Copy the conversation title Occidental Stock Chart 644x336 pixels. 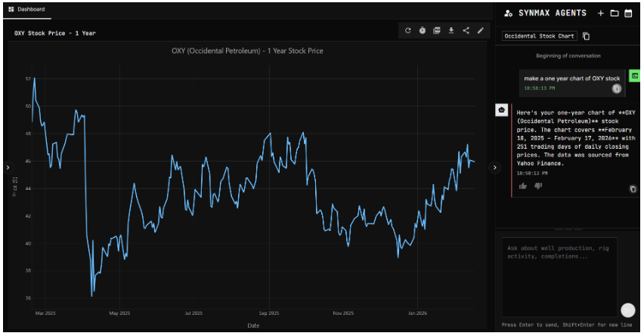[x=587, y=36]
